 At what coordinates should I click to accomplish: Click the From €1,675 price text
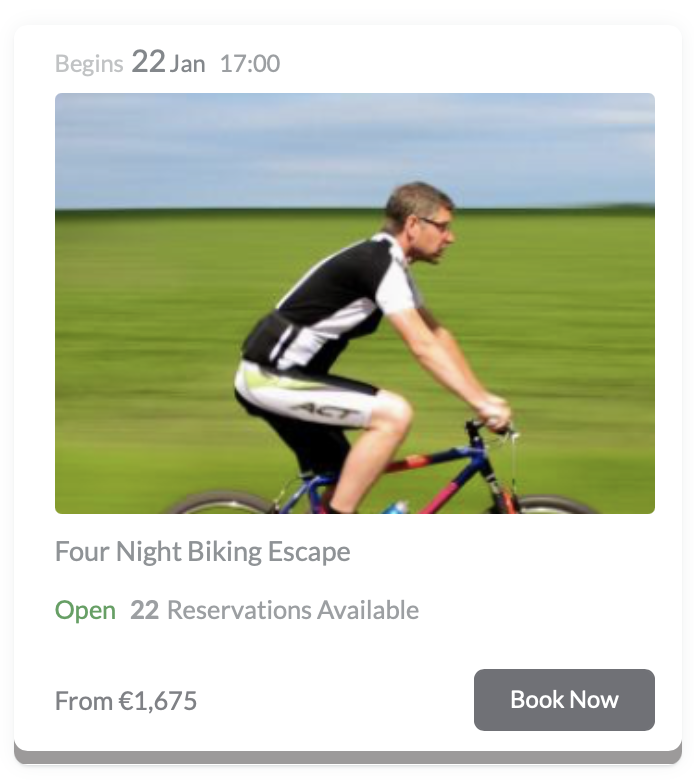(126, 700)
